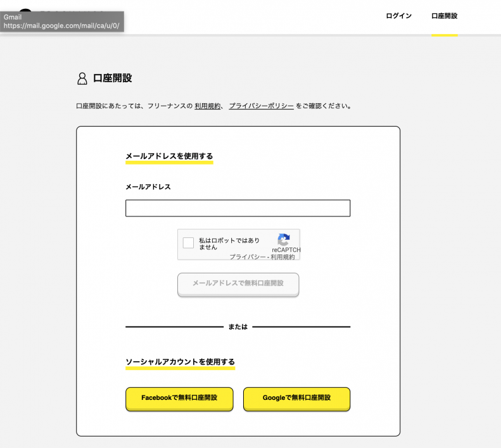Sign up with Googleで無料口座開設 button
501x448 pixels.
click(296, 398)
